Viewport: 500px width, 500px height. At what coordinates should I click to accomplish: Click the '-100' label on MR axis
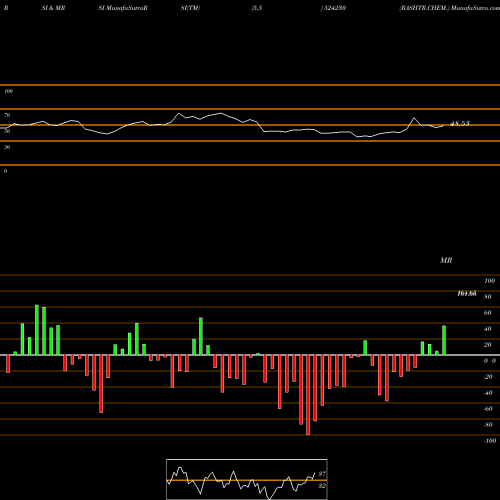pyautogui.click(x=490, y=441)
